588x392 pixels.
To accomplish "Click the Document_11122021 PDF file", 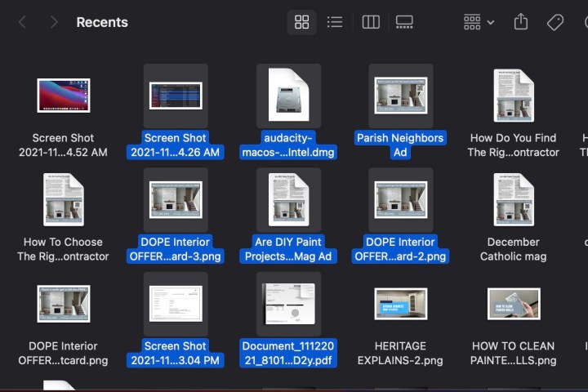I will 287,304.
